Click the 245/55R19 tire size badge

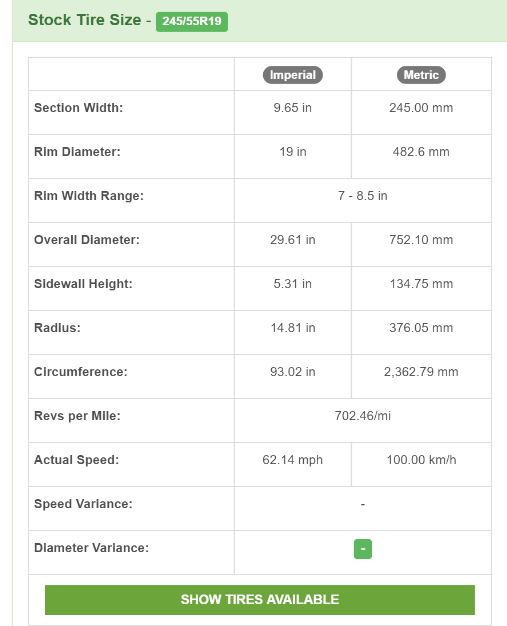tap(192, 21)
